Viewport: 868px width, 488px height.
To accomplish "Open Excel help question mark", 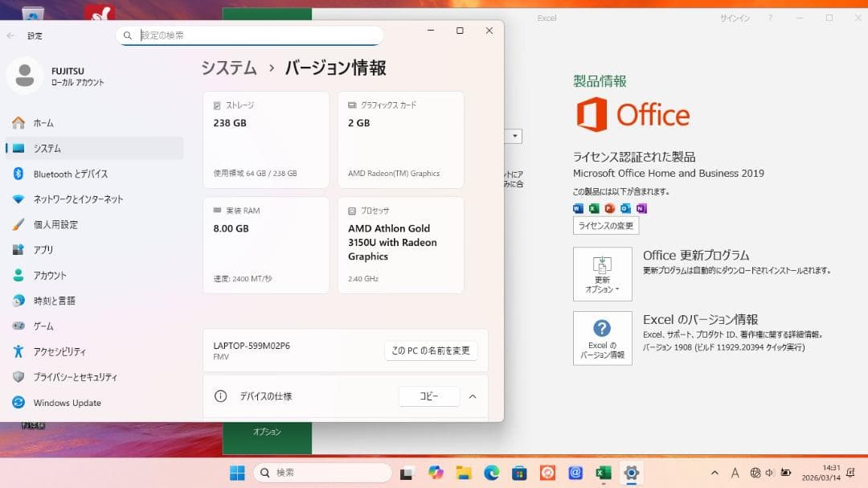I will point(770,18).
